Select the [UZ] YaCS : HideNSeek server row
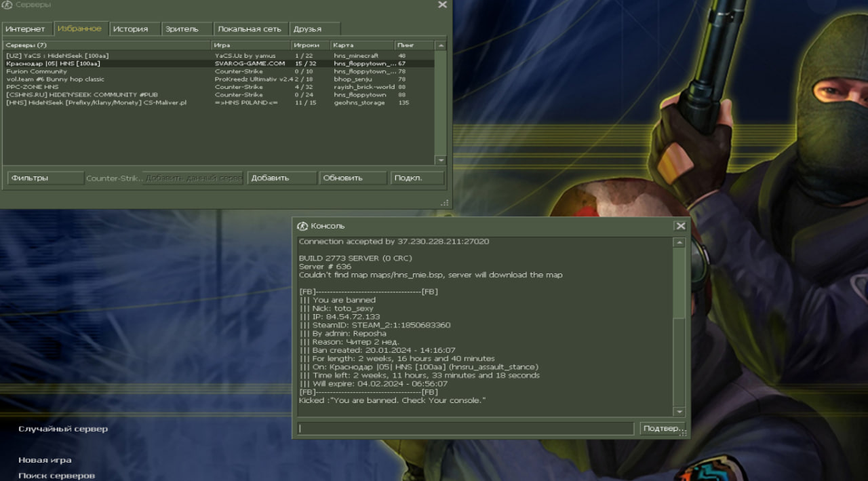 218,56
